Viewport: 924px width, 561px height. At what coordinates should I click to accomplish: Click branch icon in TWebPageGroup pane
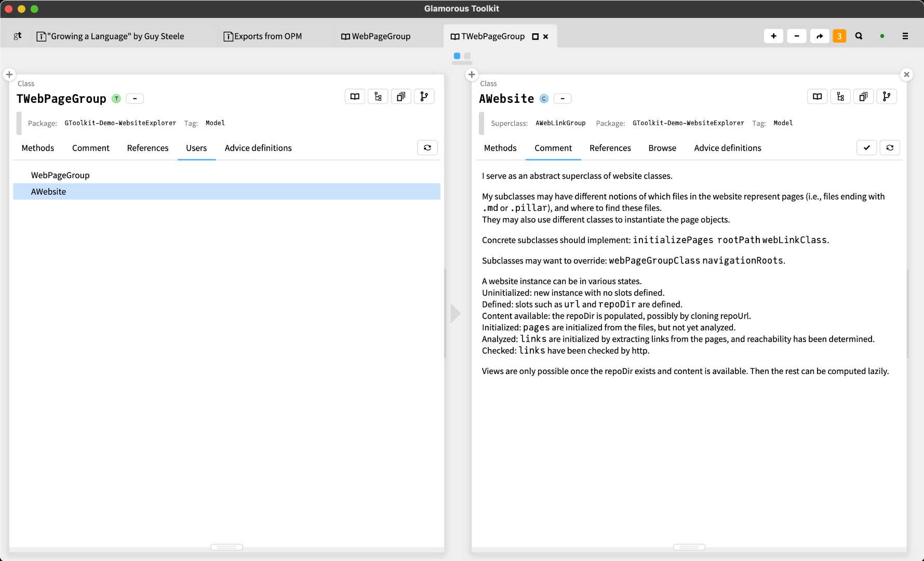tap(424, 97)
